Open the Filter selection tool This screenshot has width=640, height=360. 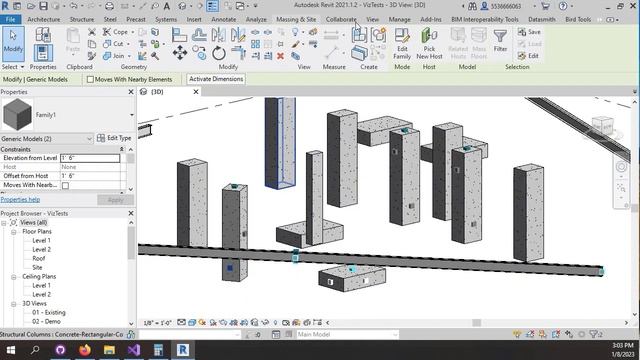tap(500, 40)
